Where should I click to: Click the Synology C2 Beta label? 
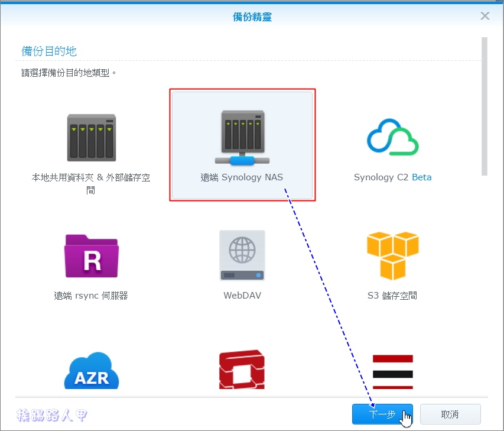point(393,177)
